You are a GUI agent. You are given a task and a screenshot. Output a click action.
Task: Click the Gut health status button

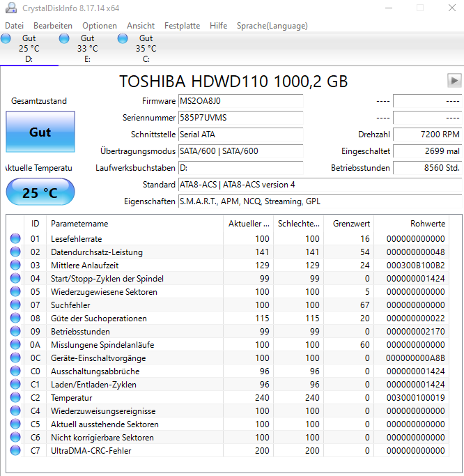click(40, 132)
